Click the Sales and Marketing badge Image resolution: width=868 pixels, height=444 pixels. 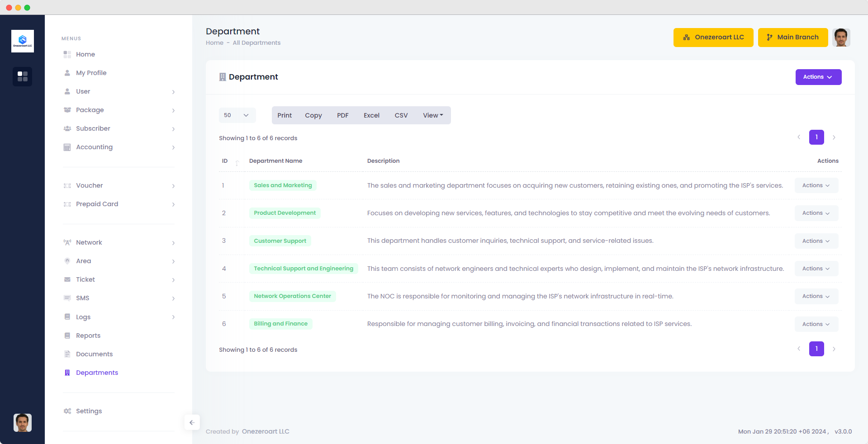[x=283, y=185]
